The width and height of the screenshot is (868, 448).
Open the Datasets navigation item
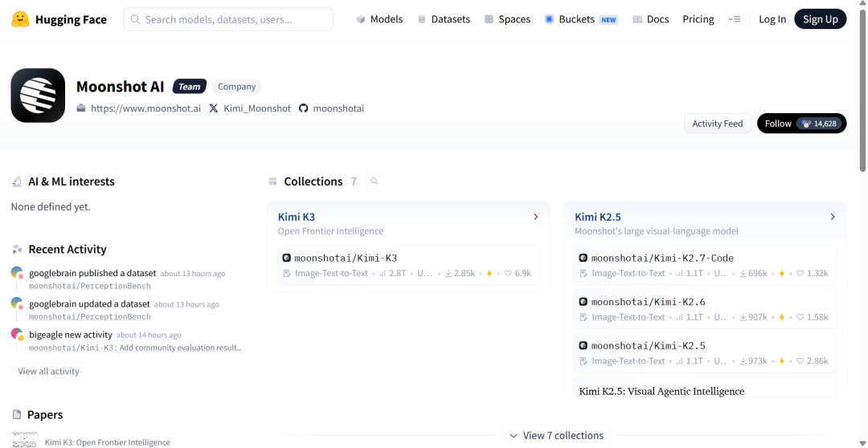point(444,19)
